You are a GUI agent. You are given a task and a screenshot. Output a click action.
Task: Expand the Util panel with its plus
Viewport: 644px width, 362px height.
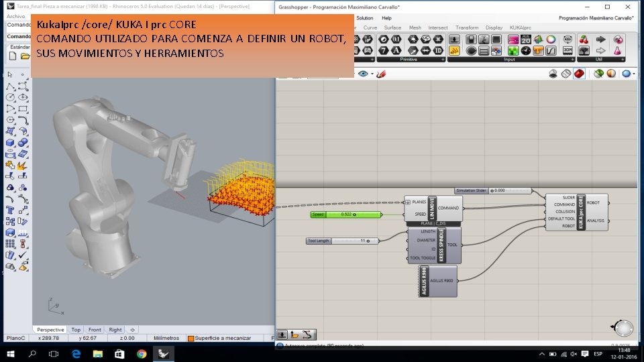(x=623, y=60)
